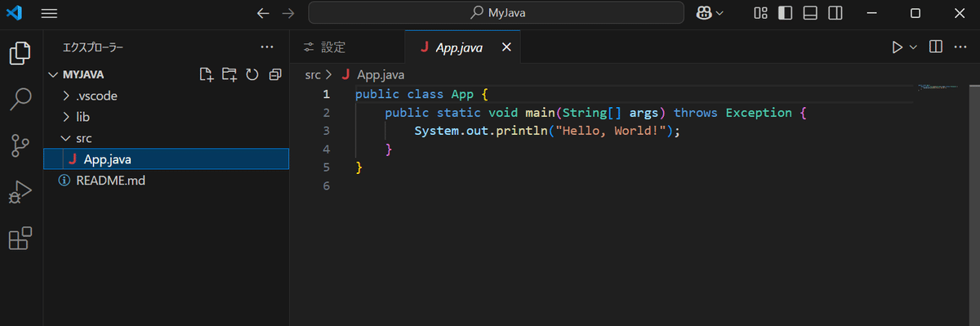The image size is (980, 326).
Task: Click the エクスプローラー panel title
Action: pyautogui.click(x=94, y=47)
